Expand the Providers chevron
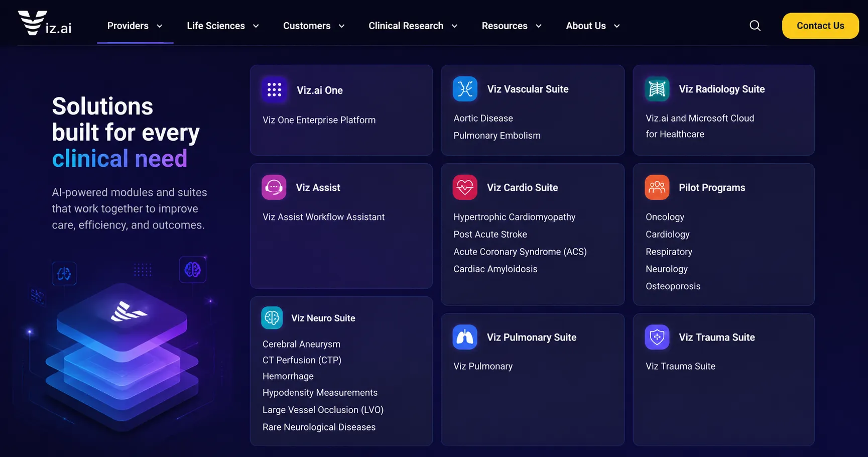Screen dimensions: 868x457 click(x=160, y=26)
